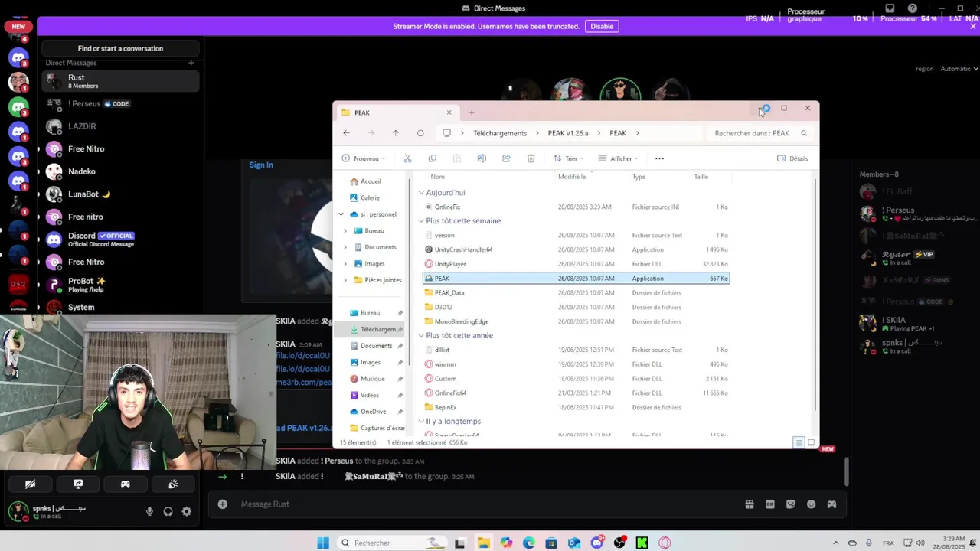
Task: Click the PEAK tab in Explorer
Action: [x=397, y=112]
